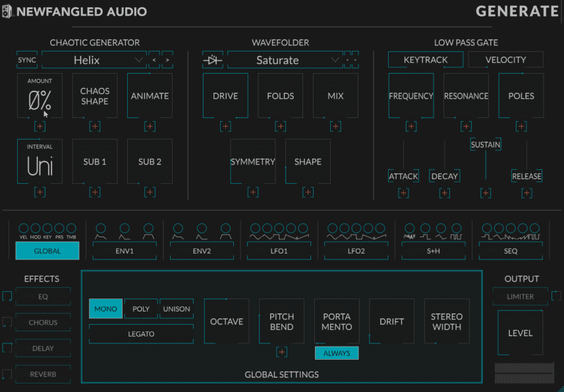The width and height of the screenshot is (564, 392).
Task: Click the MOD modulation source circle
Action: click(x=36, y=228)
